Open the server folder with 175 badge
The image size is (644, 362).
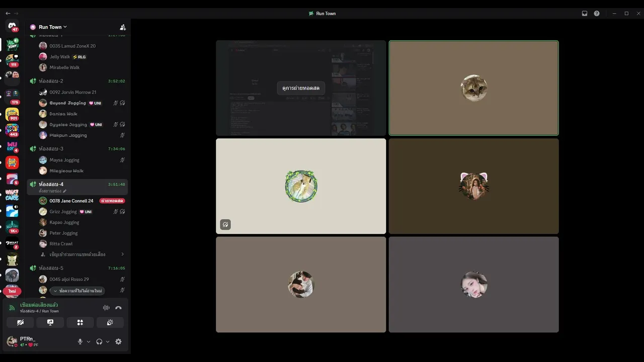[x=12, y=97]
